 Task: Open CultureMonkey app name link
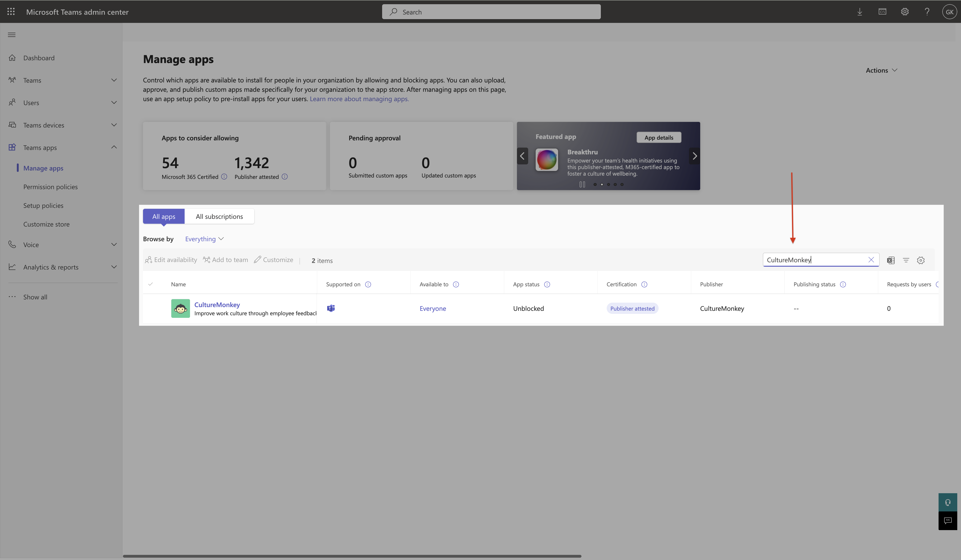pos(217,304)
